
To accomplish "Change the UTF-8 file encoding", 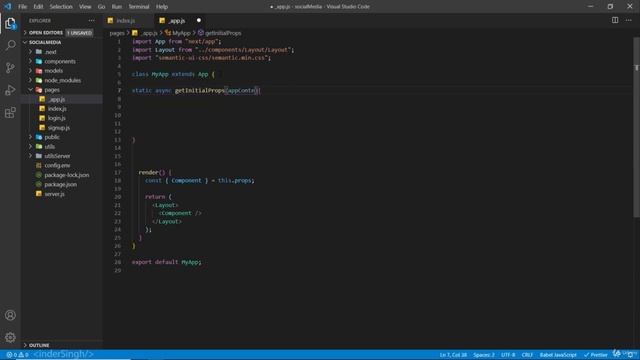I will [508, 355].
